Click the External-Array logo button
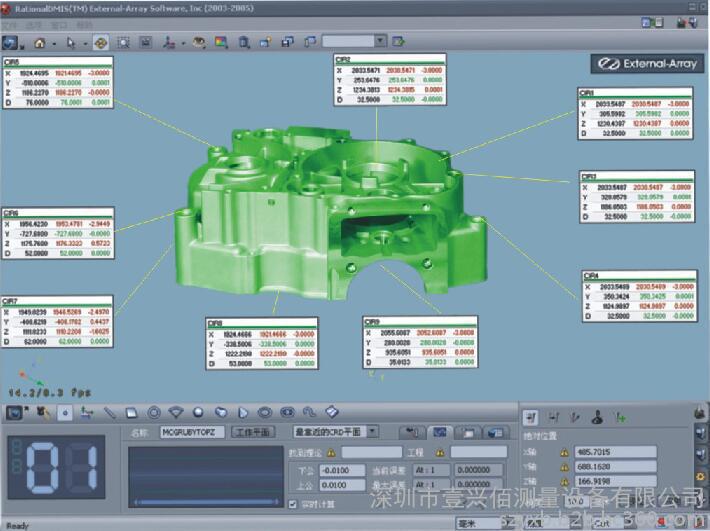Image resolution: width=710 pixels, height=531 pixels. 644,64
